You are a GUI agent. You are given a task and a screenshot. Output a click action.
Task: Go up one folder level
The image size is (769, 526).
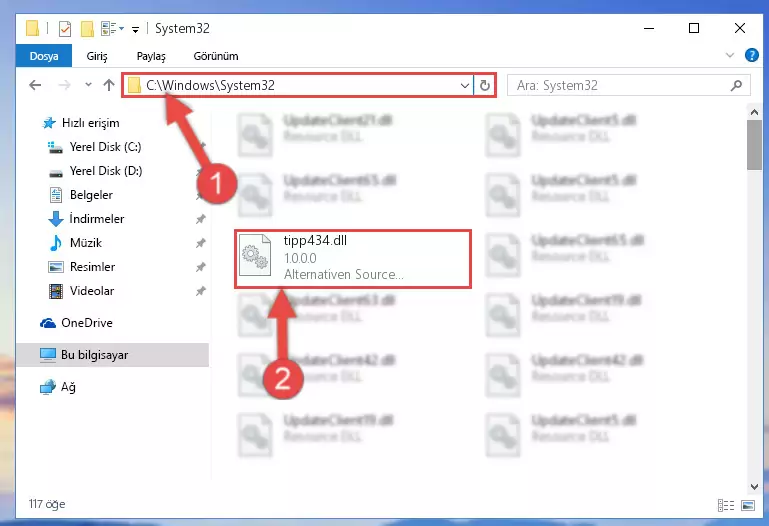click(x=108, y=85)
